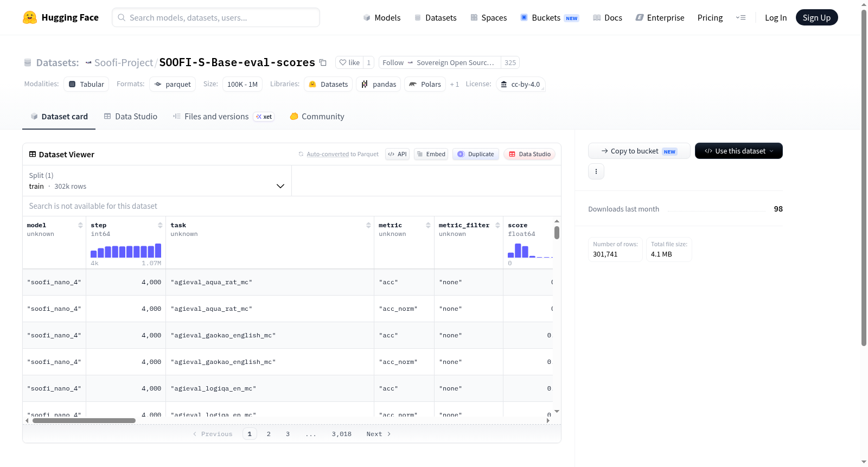Expand the Use this dataset dropdown
Screen dimensions: 868x467
tap(739, 151)
